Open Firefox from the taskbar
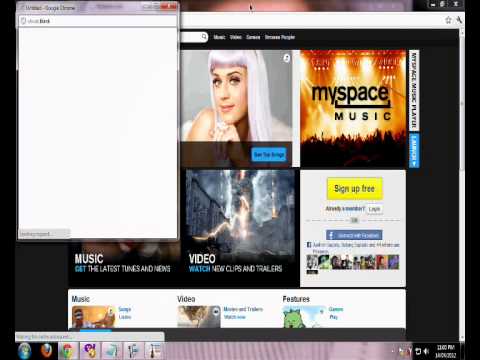Viewport: 480px width, 360px height. [47, 351]
